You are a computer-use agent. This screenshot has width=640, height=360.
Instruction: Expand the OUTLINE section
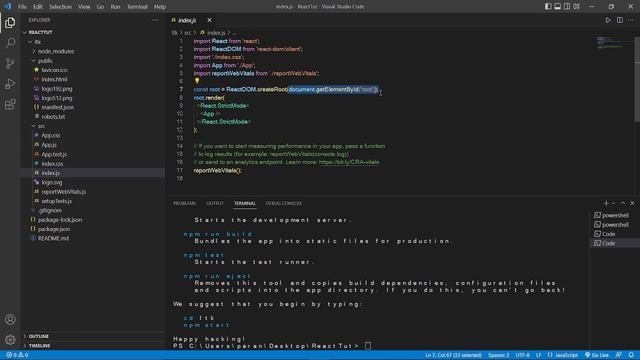(93, 336)
